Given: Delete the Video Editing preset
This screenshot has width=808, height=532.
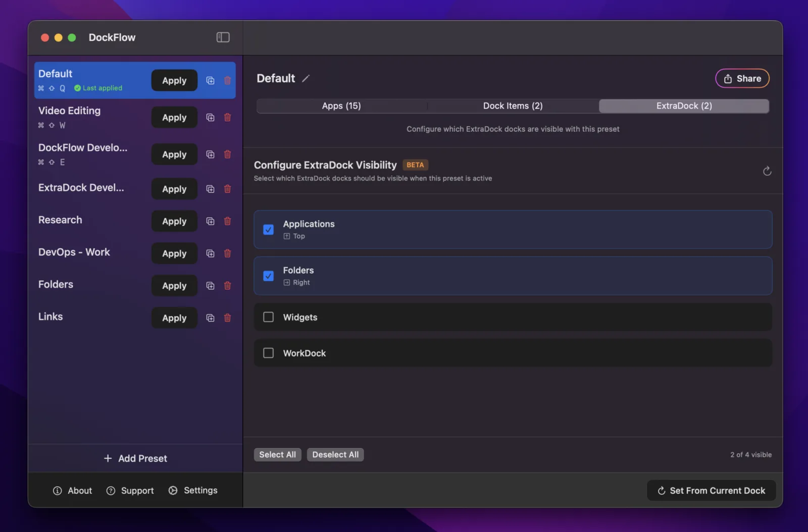Looking at the screenshot, I should (227, 117).
